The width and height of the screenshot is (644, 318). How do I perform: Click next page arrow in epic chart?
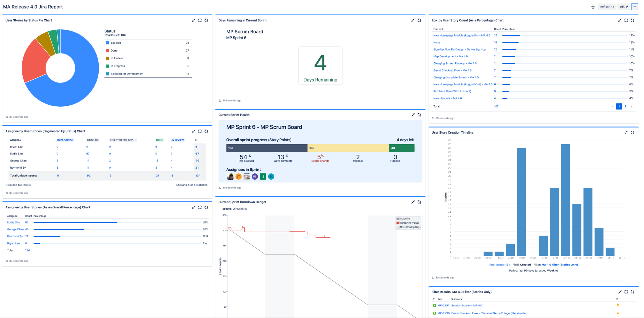pyautogui.click(x=631, y=106)
